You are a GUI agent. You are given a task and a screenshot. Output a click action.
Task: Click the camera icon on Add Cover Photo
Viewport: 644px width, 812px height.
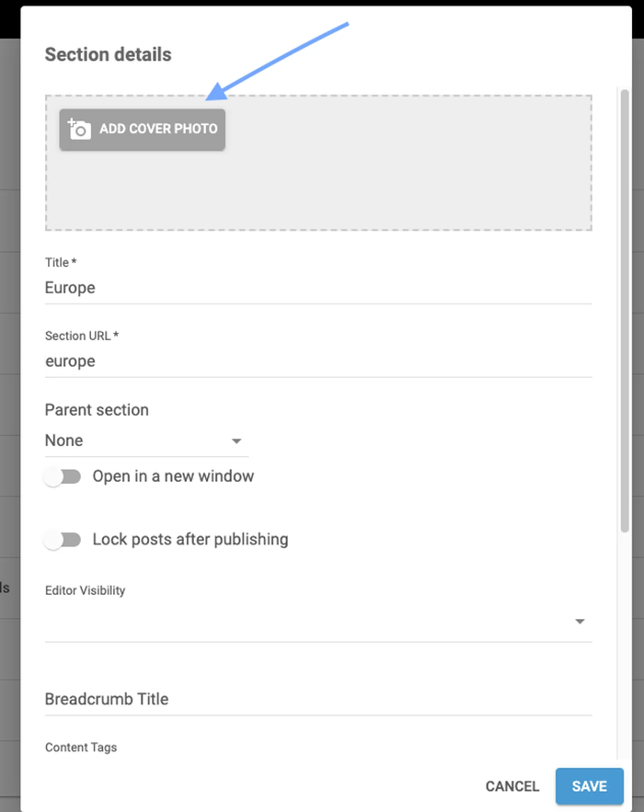(x=77, y=129)
